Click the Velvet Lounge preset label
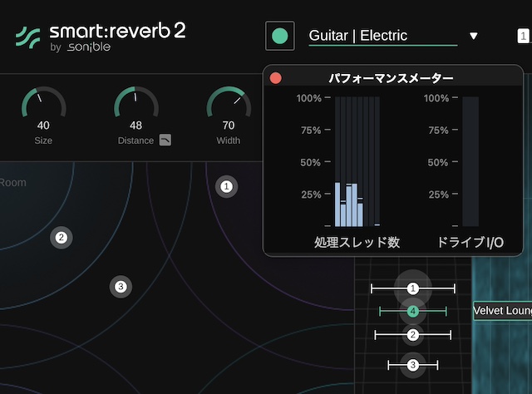Screen dimensions: 532x394 (502, 311)
